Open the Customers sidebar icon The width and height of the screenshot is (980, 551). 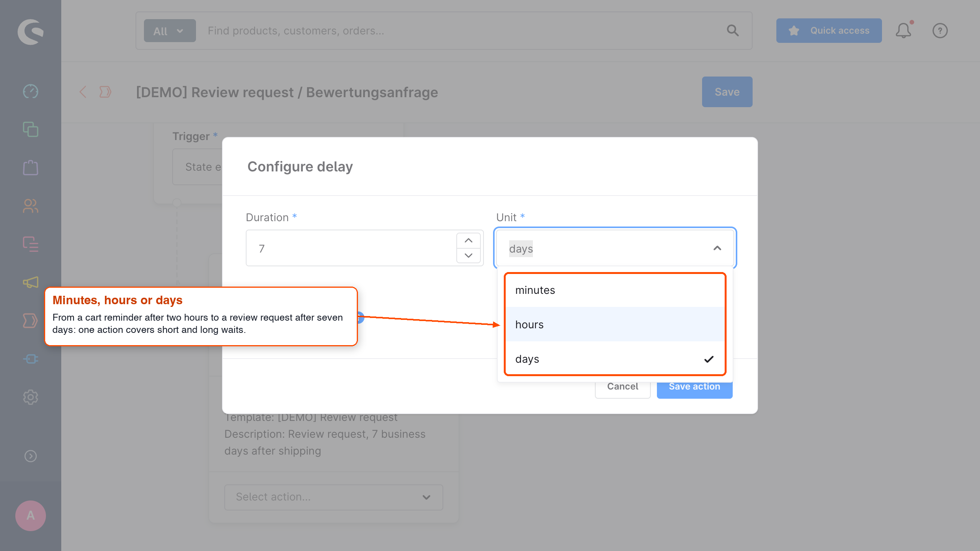pos(31,206)
